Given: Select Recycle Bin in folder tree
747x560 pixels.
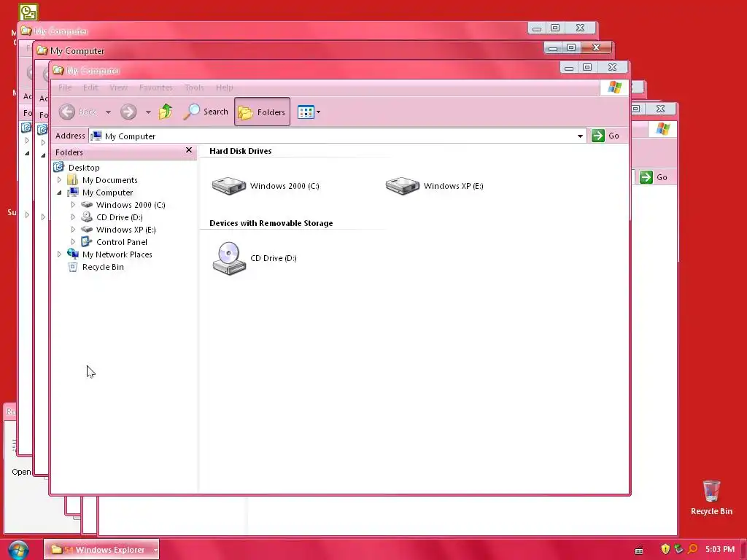Looking at the screenshot, I should point(103,267).
